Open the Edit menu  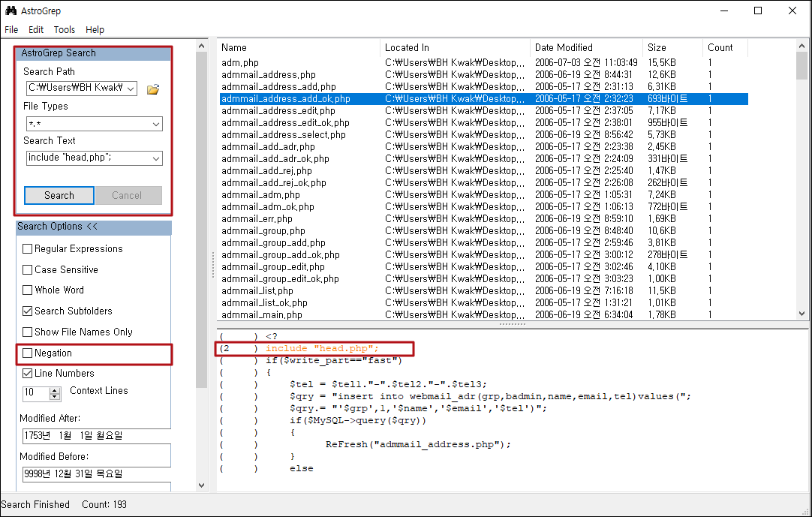(36, 29)
